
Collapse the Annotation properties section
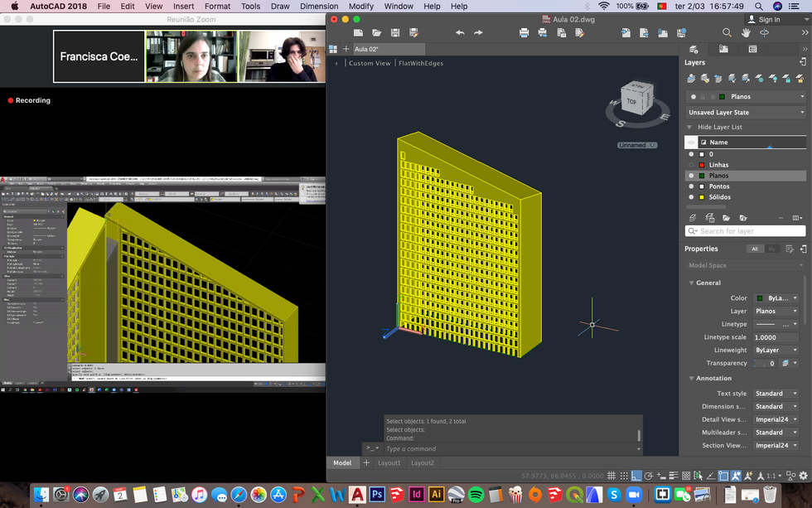point(691,379)
